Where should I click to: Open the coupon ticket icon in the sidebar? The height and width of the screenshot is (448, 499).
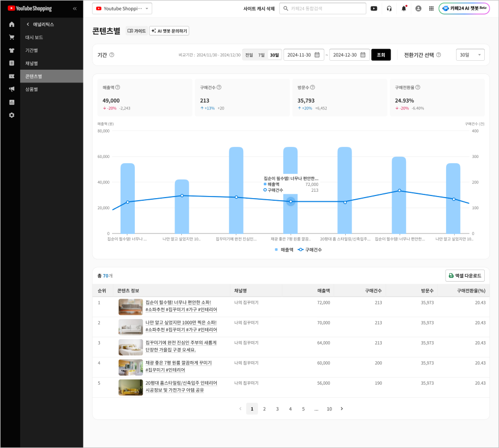12,76
